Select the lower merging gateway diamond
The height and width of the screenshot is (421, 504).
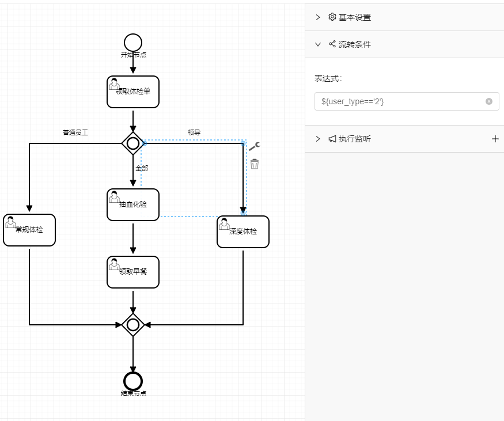133,325
